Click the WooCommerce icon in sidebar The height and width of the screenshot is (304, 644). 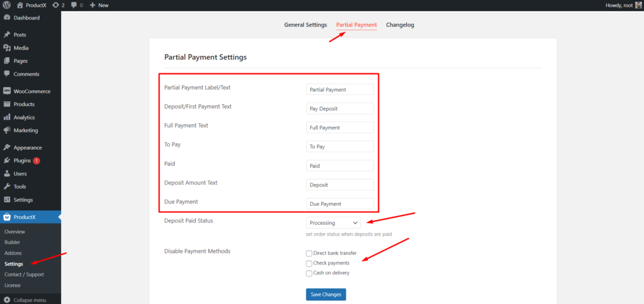6,91
